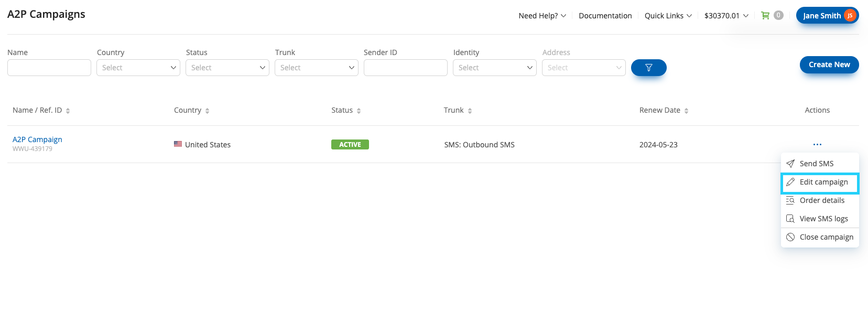Sort by Name / Ref. ID column arrows
This screenshot has width=868, height=333.
pyautogui.click(x=68, y=111)
